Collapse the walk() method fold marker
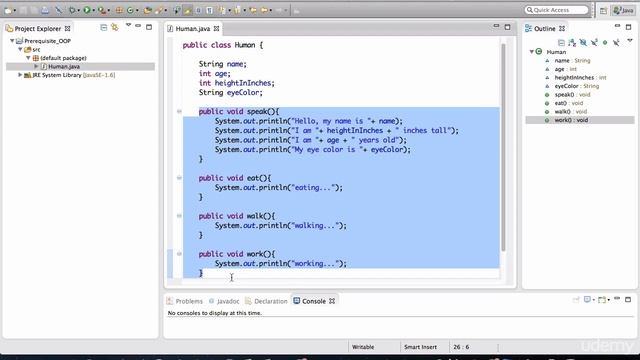This screenshot has height=360, width=640. [179, 216]
